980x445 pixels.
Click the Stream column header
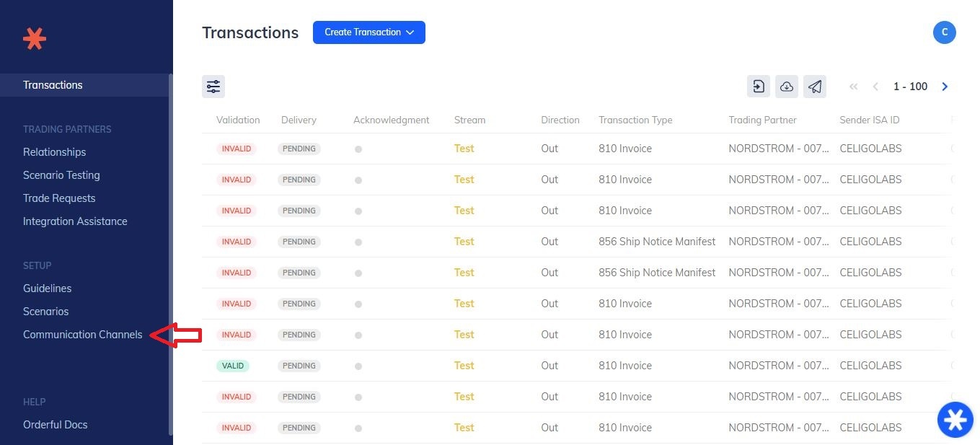click(469, 120)
